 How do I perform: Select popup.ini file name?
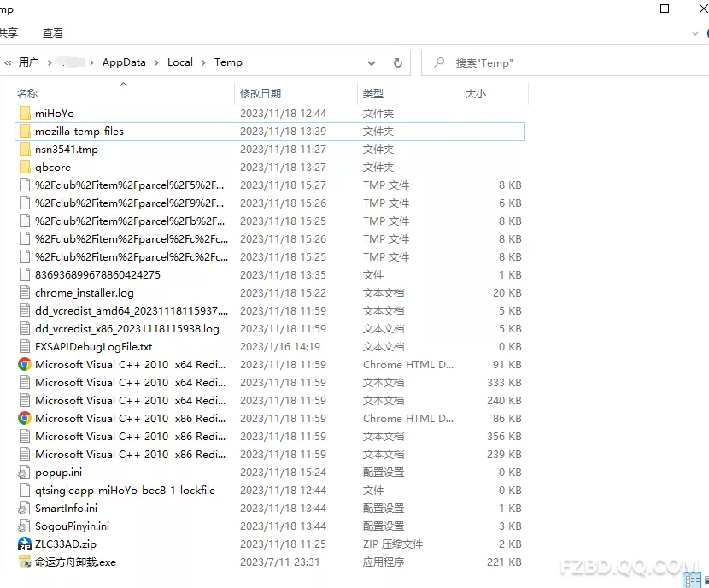59,473
